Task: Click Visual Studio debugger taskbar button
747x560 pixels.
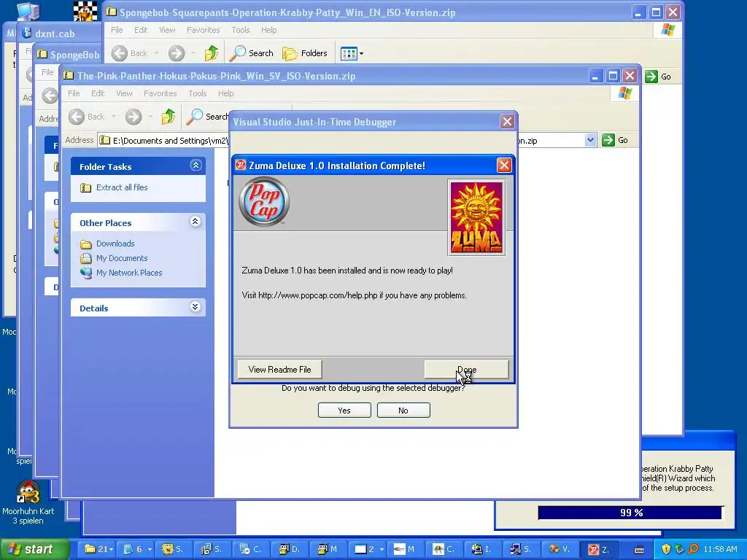Action: (561, 549)
